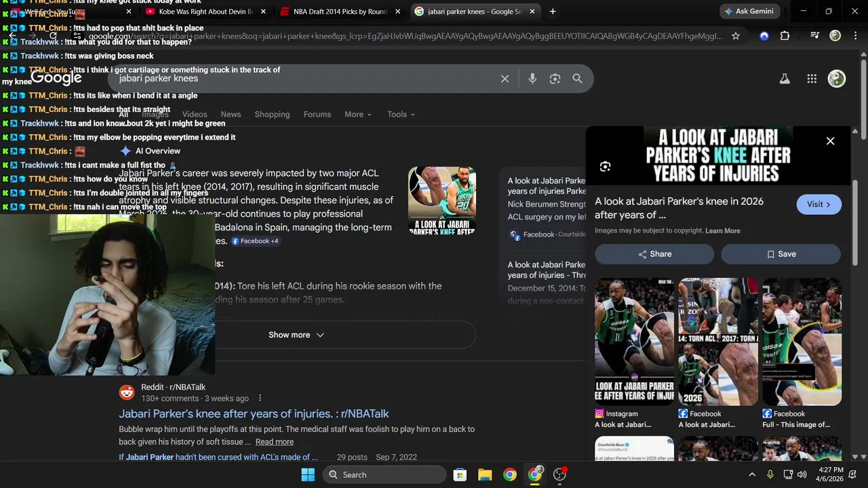The height and width of the screenshot is (488, 868).
Task: Expand AI Overview with Show more
Action: pyautogui.click(x=296, y=335)
